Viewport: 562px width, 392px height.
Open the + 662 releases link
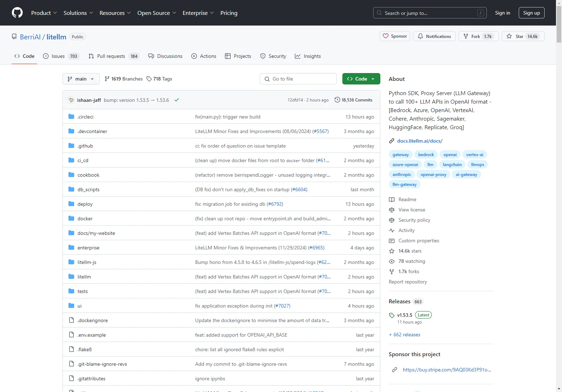click(x=404, y=335)
